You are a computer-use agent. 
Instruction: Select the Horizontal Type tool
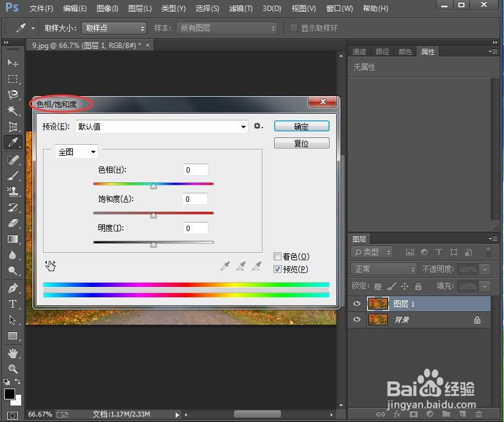(x=13, y=304)
